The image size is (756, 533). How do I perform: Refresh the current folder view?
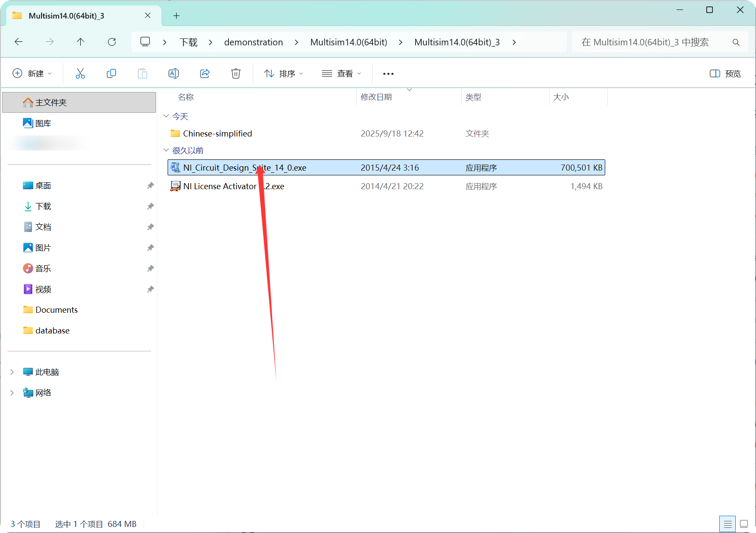[112, 42]
